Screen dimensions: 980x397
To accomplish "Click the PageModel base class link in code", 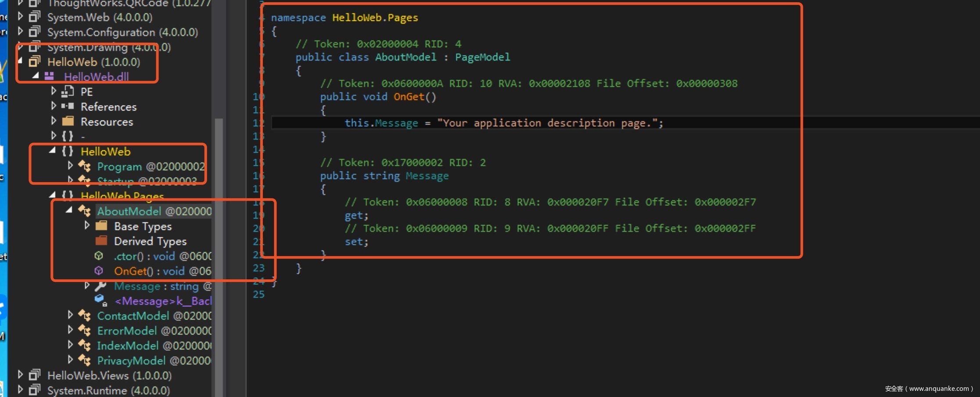I will tap(482, 57).
